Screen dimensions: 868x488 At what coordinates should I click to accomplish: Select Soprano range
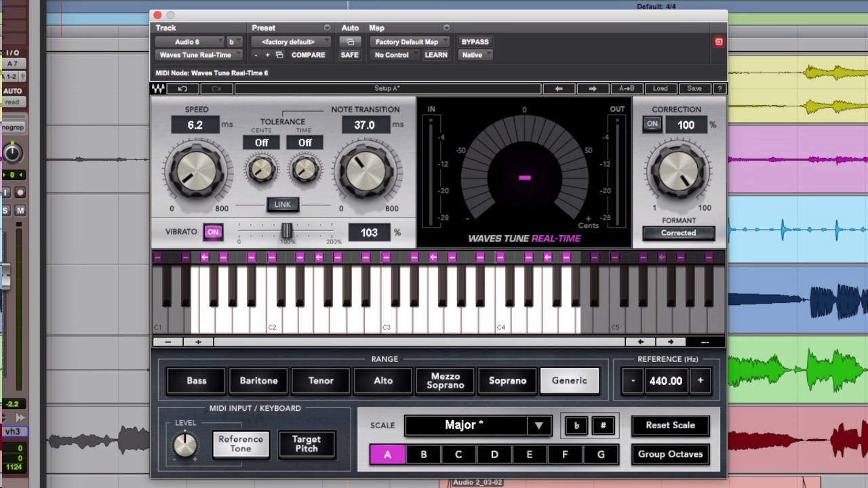(x=507, y=381)
